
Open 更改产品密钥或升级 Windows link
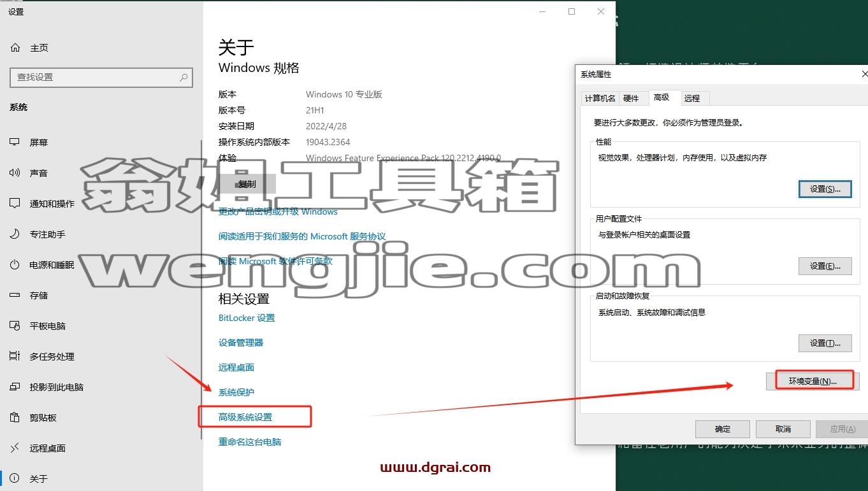click(x=278, y=211)
